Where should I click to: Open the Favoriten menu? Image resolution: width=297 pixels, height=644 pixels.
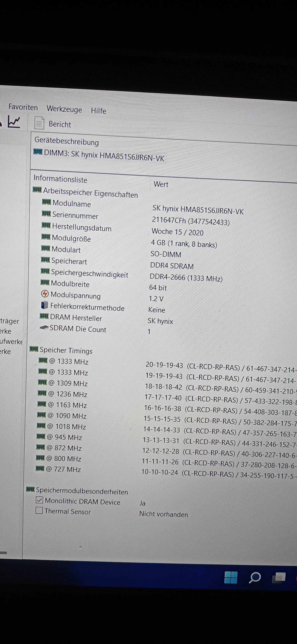(x=23, y=107)
